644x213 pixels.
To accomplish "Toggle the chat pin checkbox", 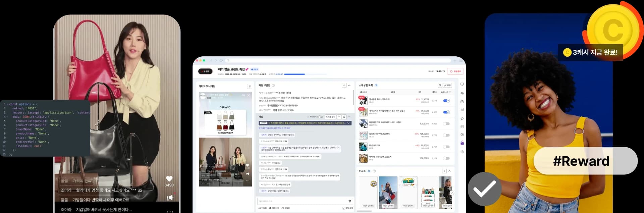I will pyautogui.click(x=343, y=208).
